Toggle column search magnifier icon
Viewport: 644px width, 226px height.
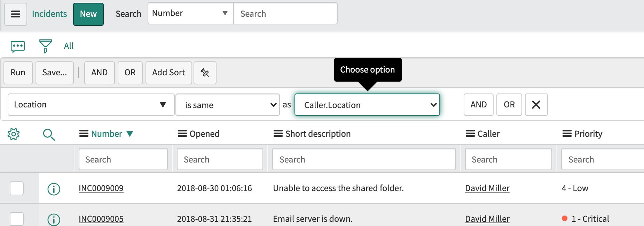(49, 135)
